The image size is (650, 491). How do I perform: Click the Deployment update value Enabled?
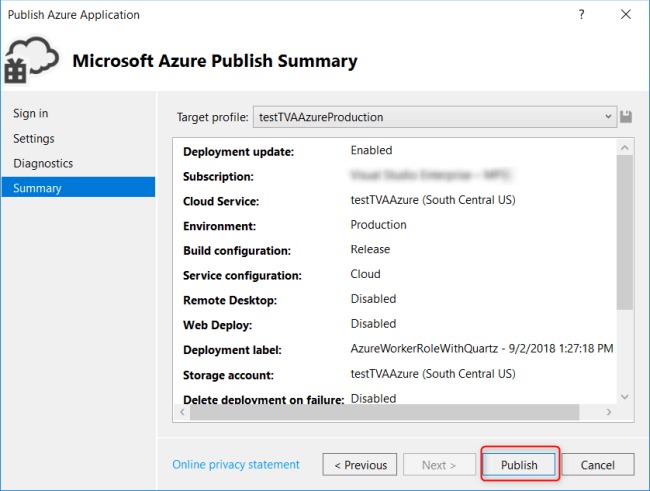click(x=371, y=150)
